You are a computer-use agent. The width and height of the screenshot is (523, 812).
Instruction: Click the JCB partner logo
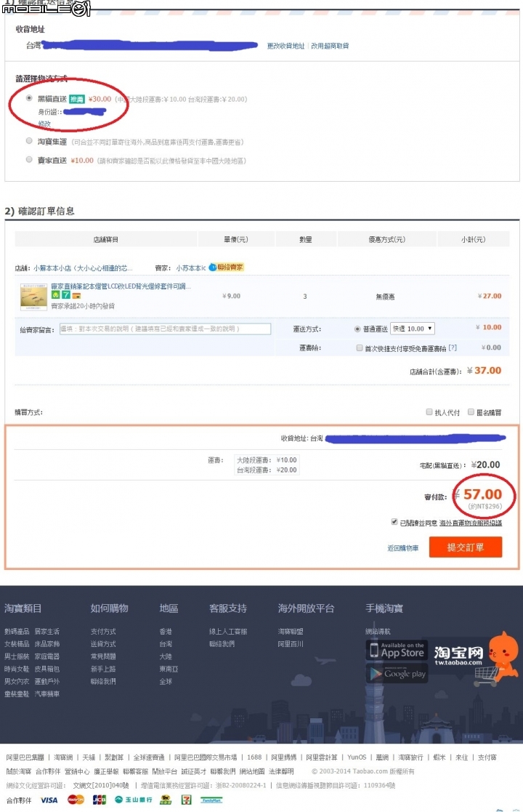point(100,800)
